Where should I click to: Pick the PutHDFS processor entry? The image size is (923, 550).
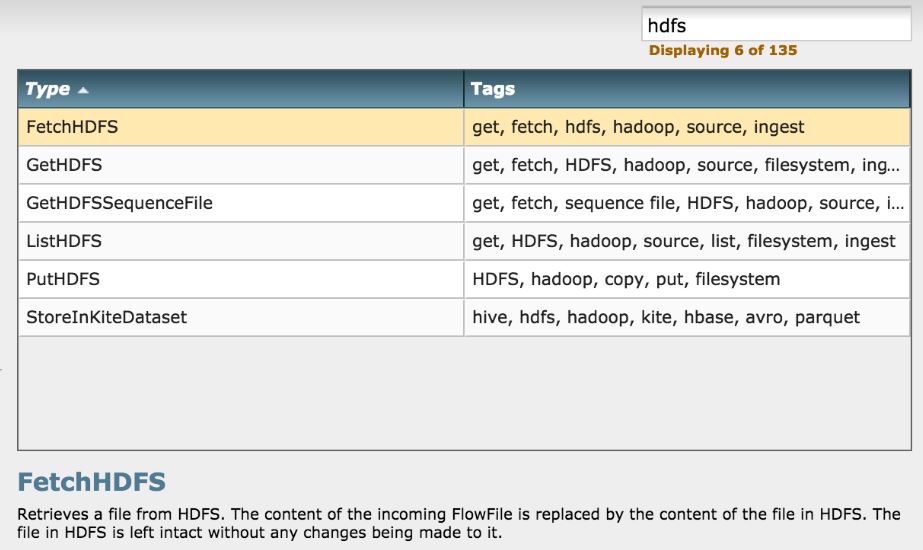pos(63,279)
